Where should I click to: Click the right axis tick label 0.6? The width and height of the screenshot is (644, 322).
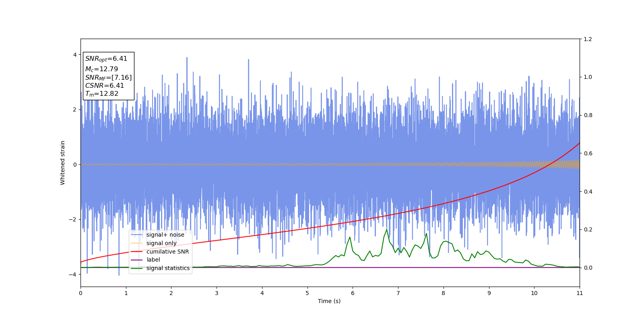[588, 153]
